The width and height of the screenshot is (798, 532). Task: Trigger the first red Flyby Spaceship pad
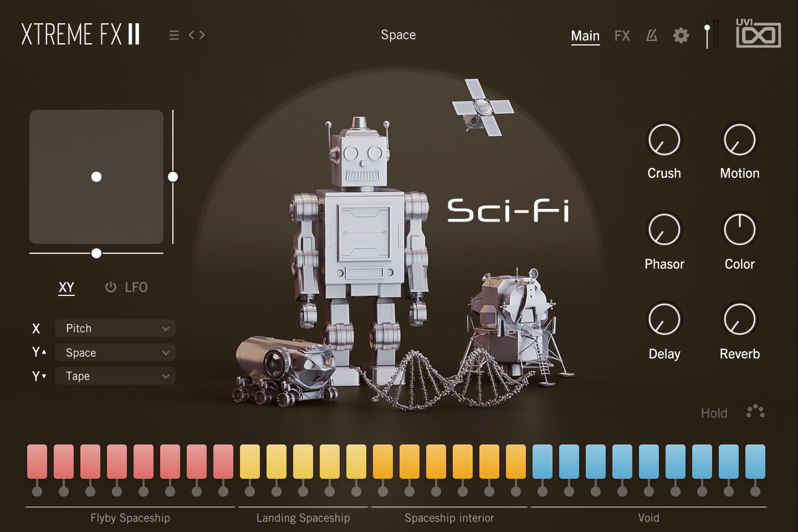click(x=37, y=461)
